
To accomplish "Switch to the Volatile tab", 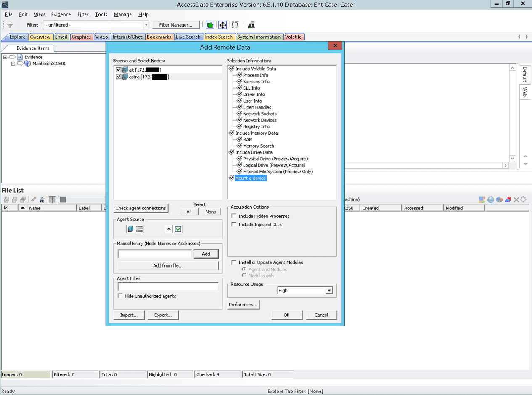I will pyautogui.click(x=293, y=37).
